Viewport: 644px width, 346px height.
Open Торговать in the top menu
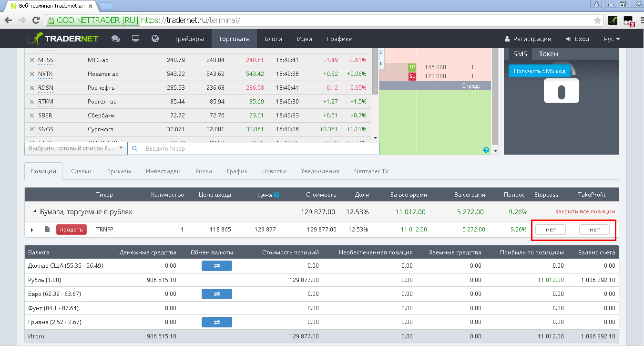click(234, 39)
